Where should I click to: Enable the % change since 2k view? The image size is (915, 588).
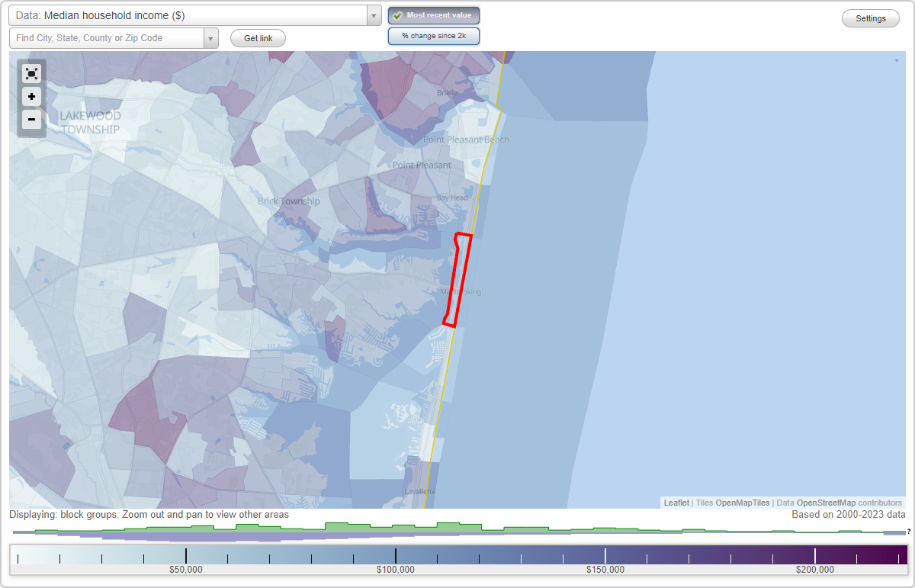[x=434, y=35]
